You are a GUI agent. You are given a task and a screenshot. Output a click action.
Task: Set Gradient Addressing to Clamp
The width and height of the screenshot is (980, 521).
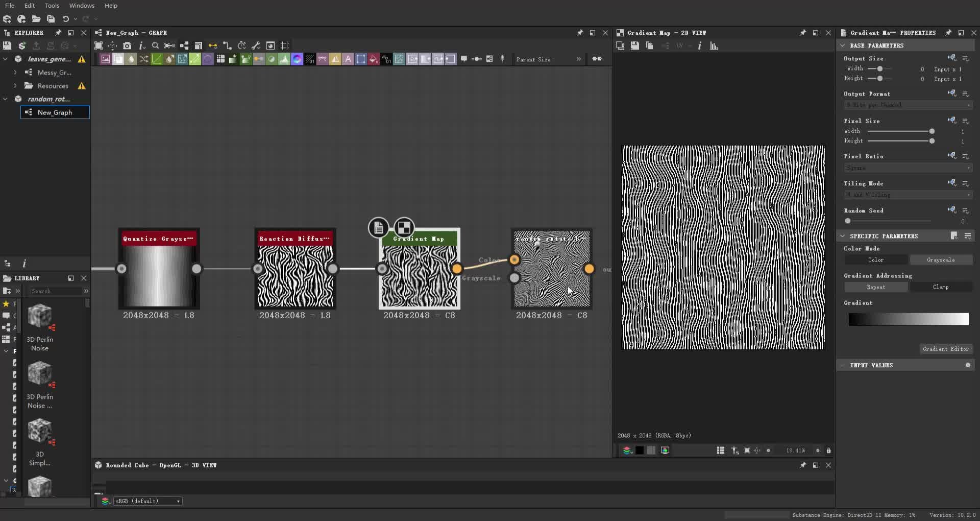click(x=941, y=287)
